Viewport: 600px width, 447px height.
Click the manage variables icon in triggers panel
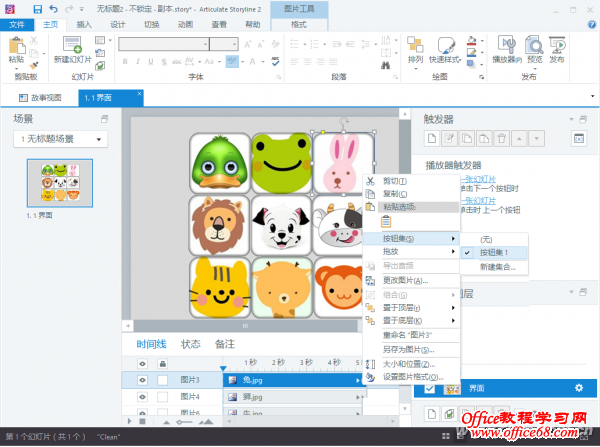click(579, 139)
